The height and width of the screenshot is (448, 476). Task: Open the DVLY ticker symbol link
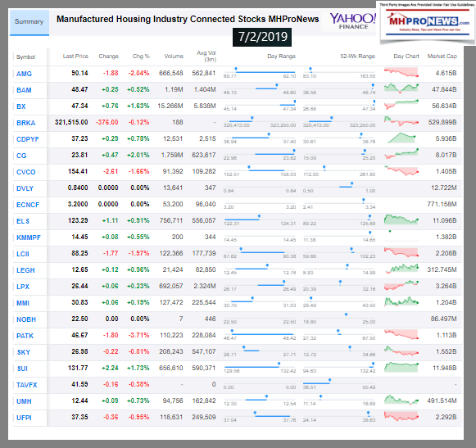point(25,188)
